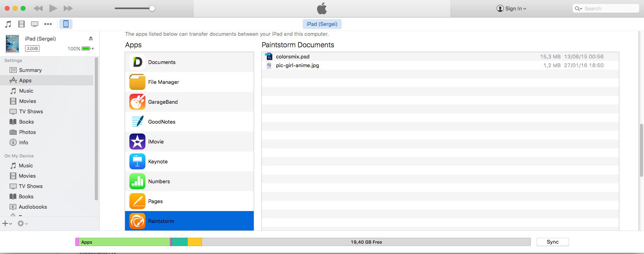Click the battery 100% indicator
This screenshot has width=644, height=254.
tap(81, 48)
